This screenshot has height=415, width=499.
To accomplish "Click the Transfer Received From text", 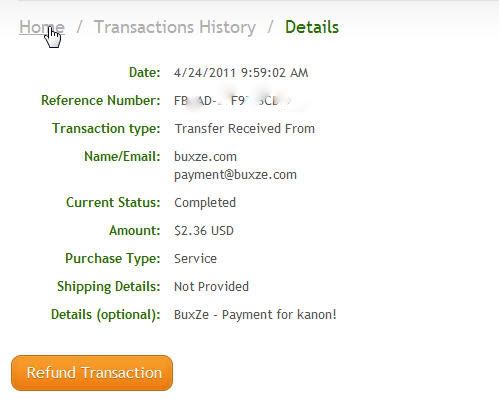I will coord(245,129).
